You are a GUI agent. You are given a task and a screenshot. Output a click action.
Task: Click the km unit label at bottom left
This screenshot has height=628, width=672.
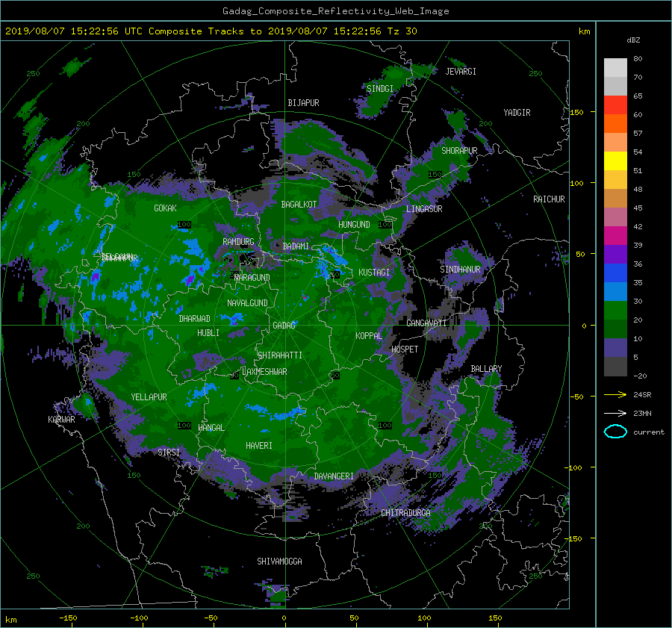(x=11, y=620)
